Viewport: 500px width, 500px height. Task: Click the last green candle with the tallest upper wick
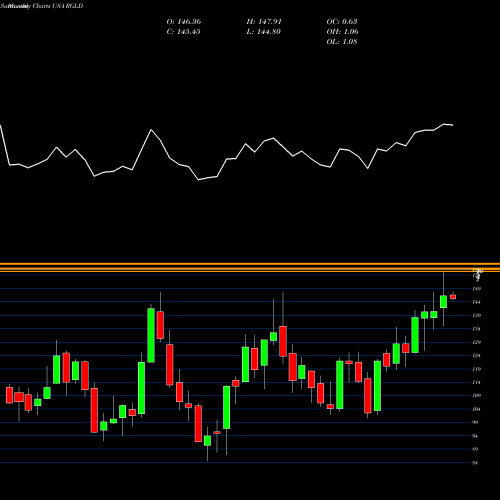click(x=443, y=301)
